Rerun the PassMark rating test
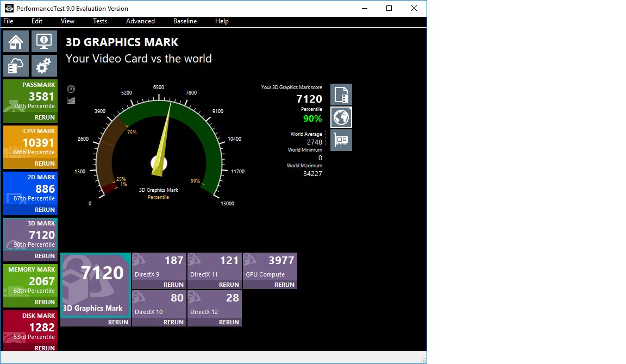The height and width of the screenshot is (364, 626). click(x=45, y=117)
